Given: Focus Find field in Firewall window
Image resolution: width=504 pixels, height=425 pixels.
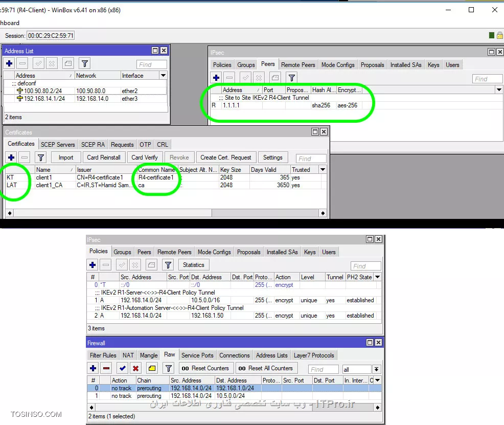Looking at the screenshot, I should [x=323, y=369].
